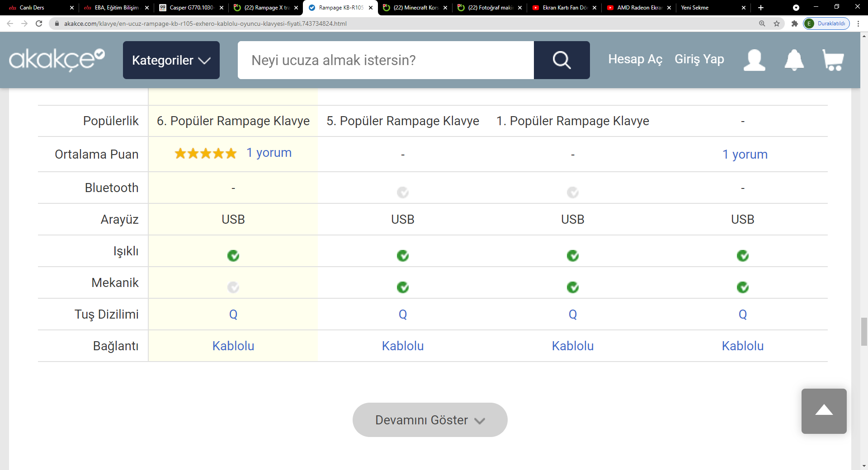
Task: Open the browser zoom indicator
Action: pos(762,23)
